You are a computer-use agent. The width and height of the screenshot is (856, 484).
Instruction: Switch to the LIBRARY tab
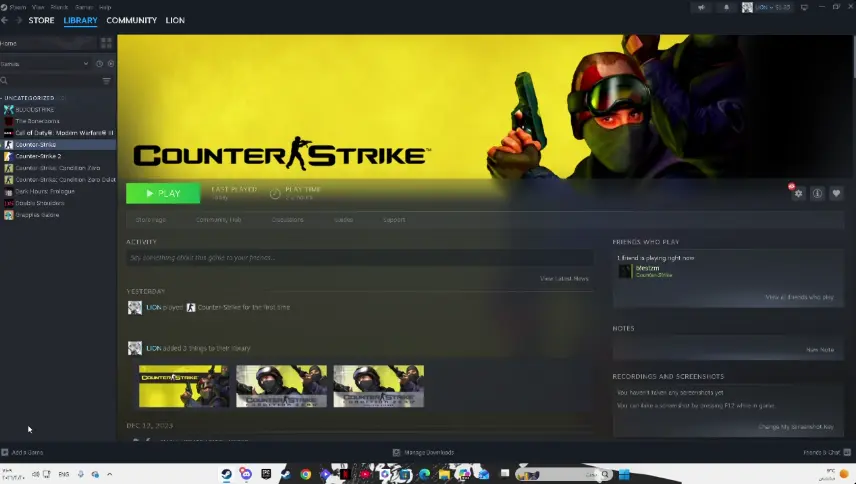coord(80,20)
